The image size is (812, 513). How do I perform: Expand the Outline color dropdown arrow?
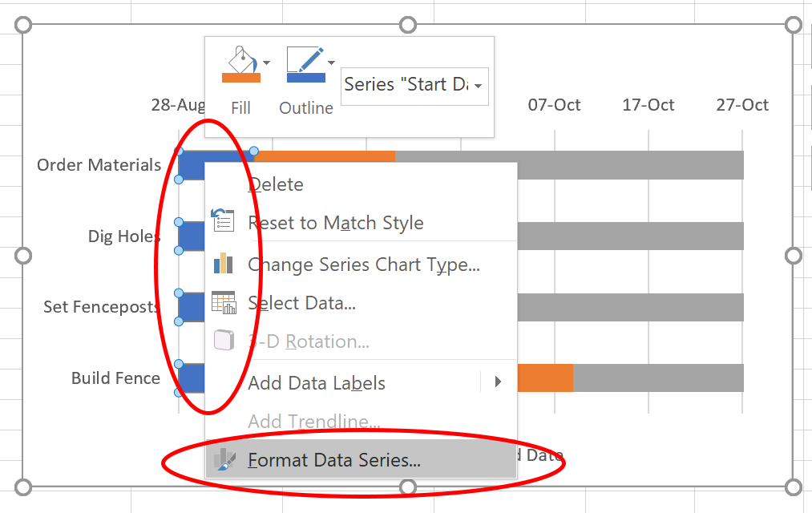(331, 63)
